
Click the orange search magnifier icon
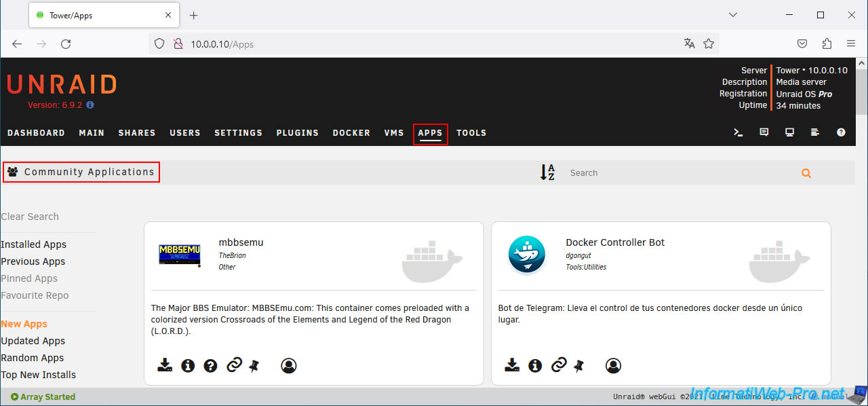pyautogui.click(x=806, y=173)
